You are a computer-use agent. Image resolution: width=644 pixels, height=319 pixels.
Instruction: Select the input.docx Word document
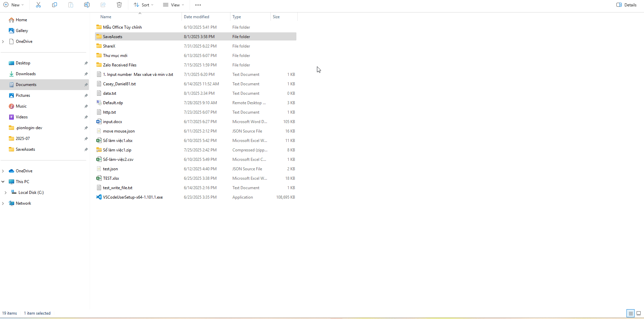[x=112, y=122]
